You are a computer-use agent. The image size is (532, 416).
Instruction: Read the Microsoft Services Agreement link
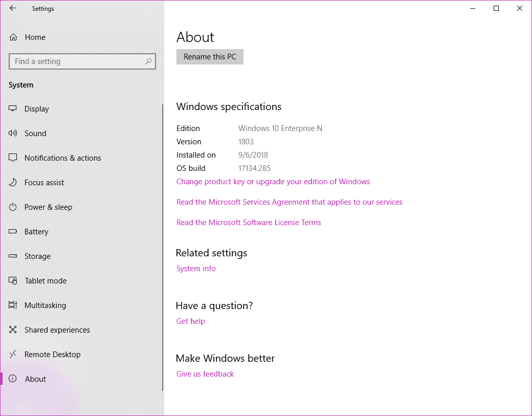point(290,202)
